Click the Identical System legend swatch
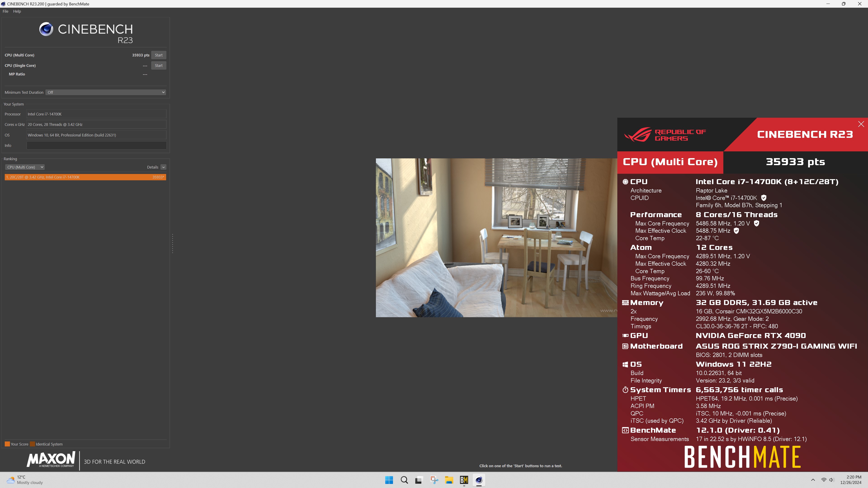 click(x=32, y=444)
